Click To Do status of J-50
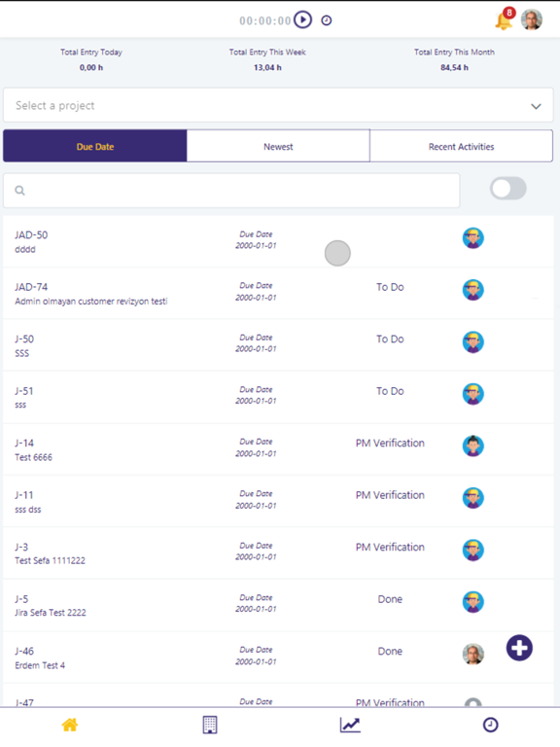Screen dimensions: 560x747 [x=390, y=338]
